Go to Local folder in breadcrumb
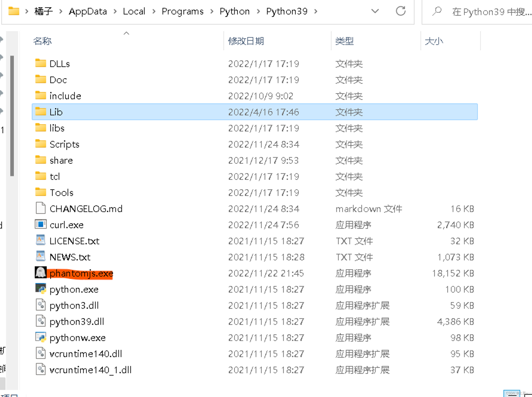 [x=134, y=11]
